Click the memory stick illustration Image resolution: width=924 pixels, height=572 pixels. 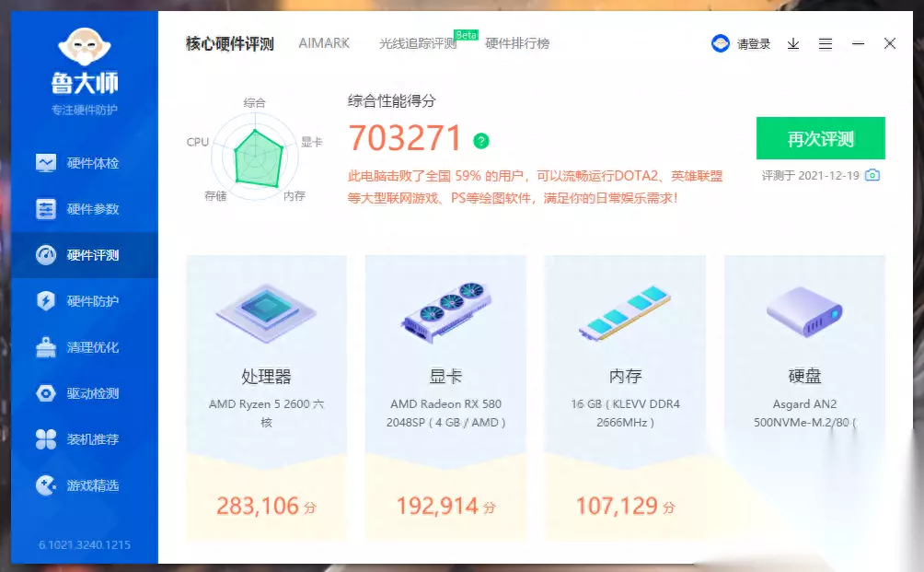tap(625, 313)
